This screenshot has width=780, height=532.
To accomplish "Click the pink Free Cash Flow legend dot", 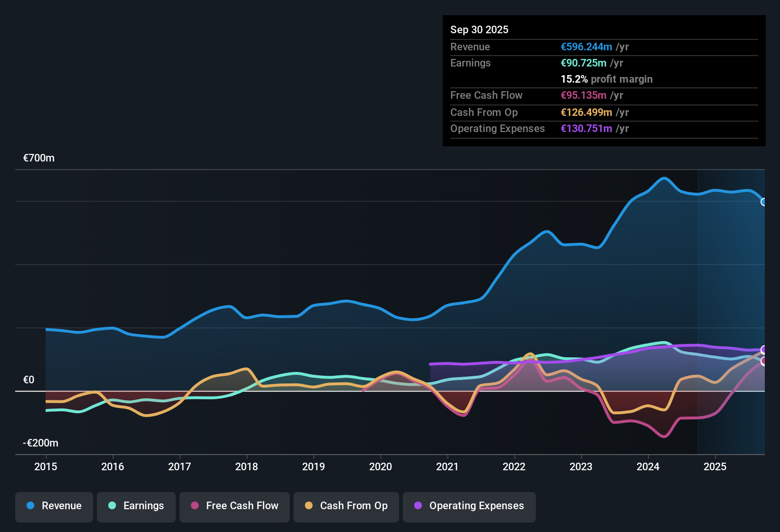I will point(195,506).
